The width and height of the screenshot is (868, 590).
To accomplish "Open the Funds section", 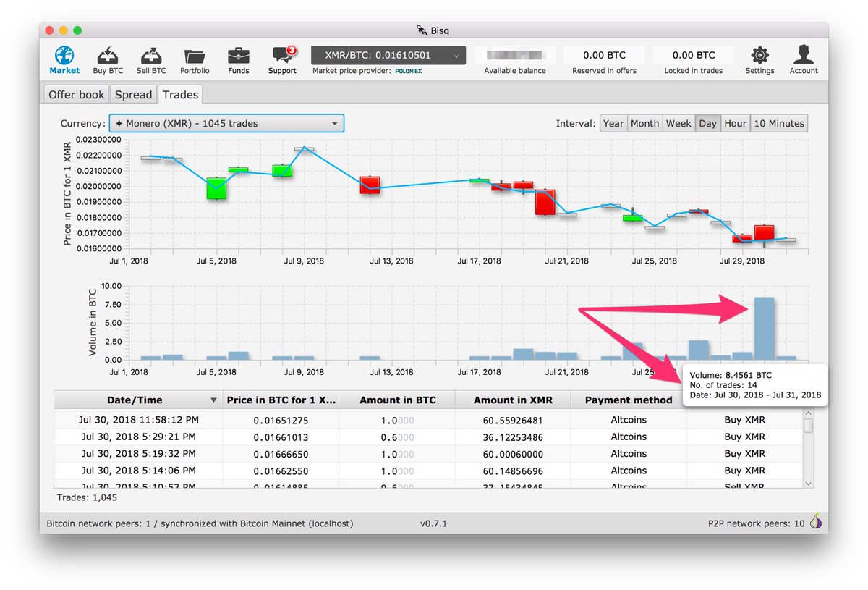I will tap(239, 60).
